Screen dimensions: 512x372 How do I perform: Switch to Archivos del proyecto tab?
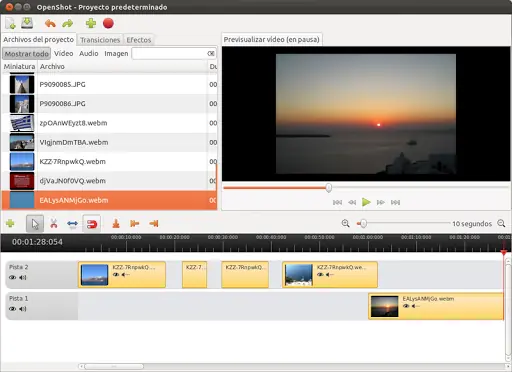38,39
